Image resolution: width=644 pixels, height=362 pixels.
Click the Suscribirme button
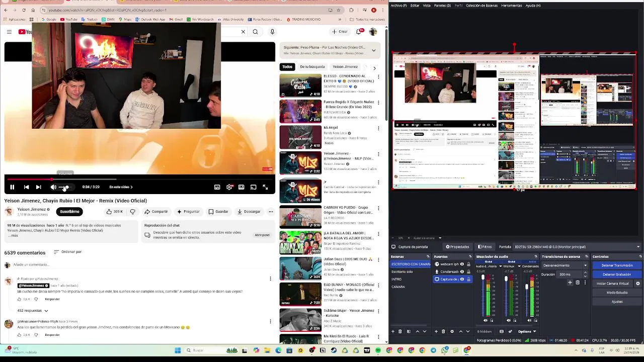(69, 212)
